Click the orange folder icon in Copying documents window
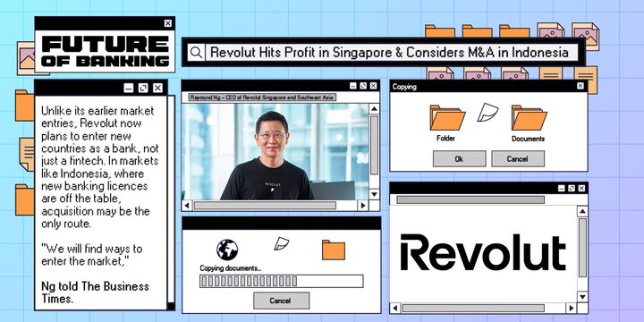 tap(334, 250)
